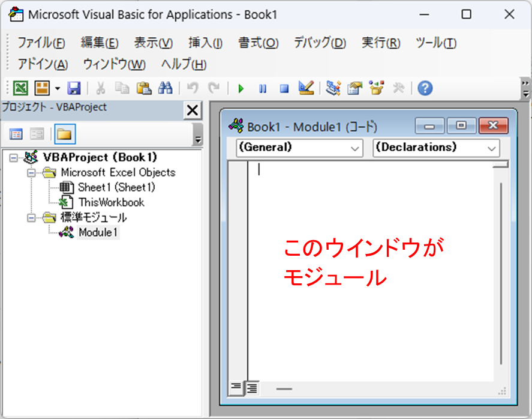532x419 pixels.
Task: Switch to Full Module View button
Action: (252, 388)
